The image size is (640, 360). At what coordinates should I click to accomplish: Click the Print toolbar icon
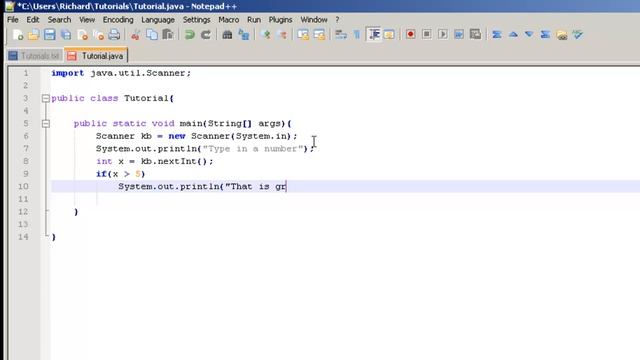click(114, 35)
